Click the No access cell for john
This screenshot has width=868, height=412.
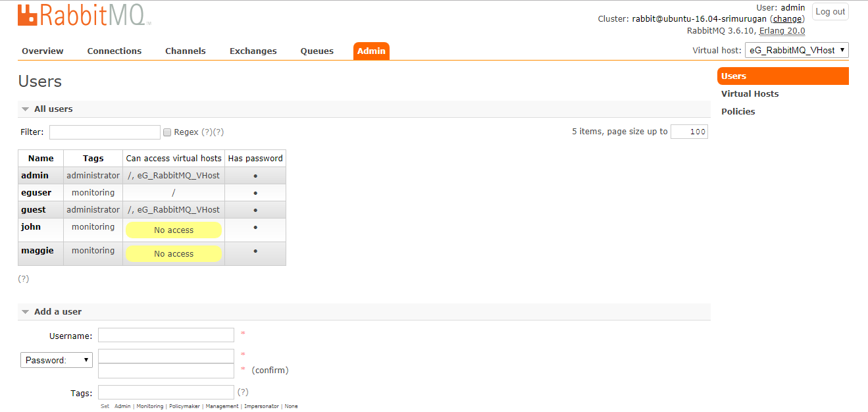click(174, 230)
